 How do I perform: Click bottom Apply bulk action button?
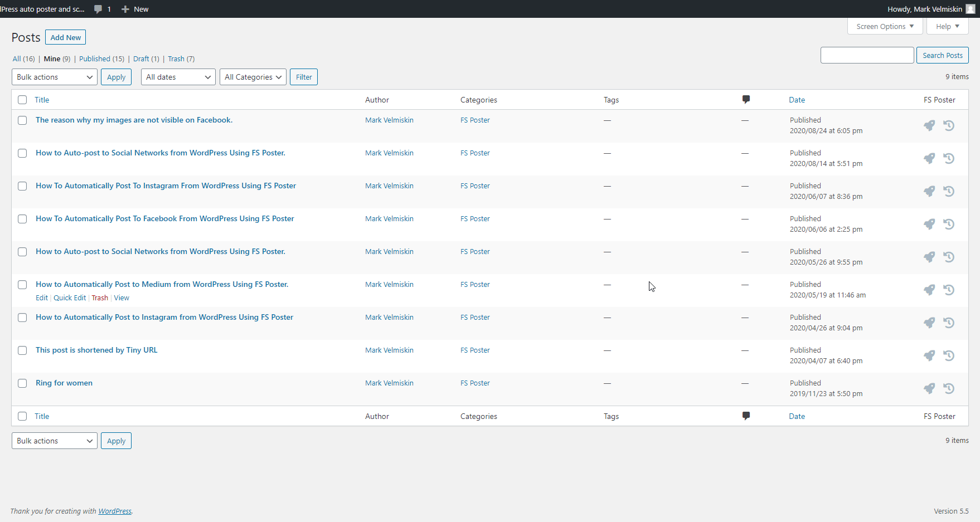click(x=116, y=441)
